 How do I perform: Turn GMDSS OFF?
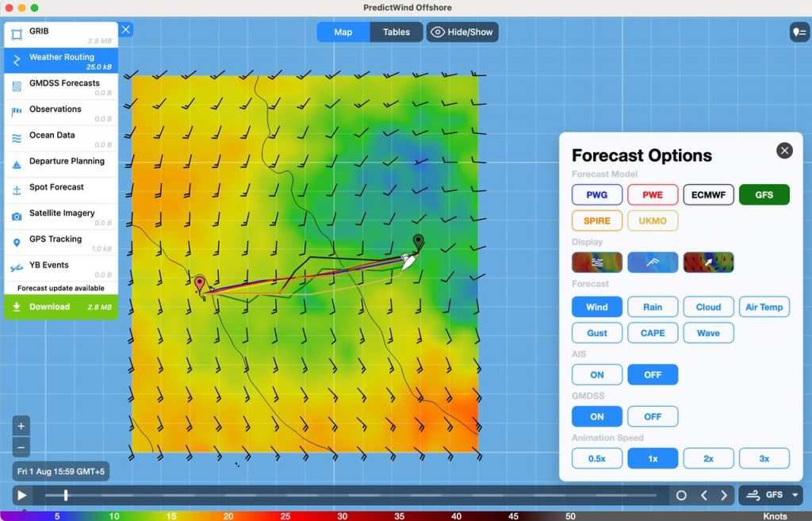pyautogui.click(x=653, y=416)
